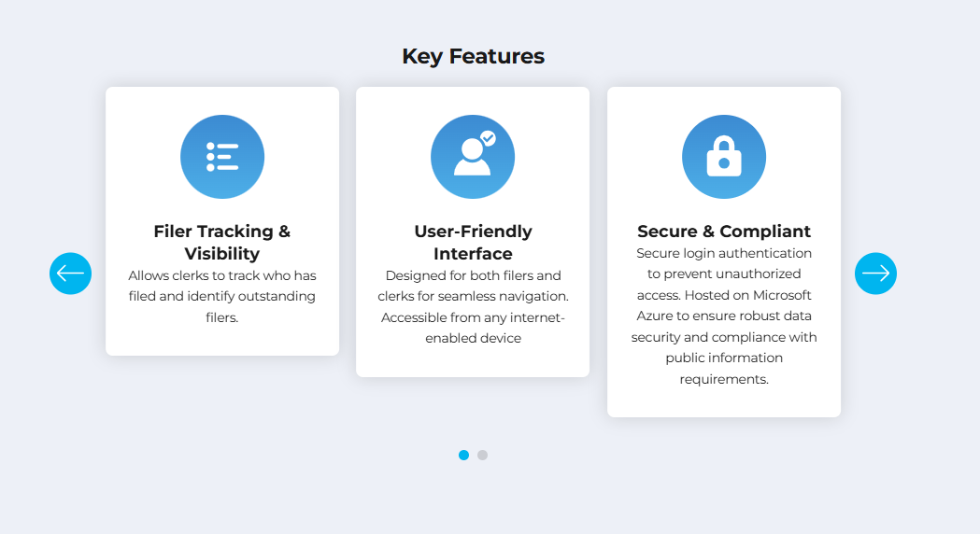Click the checklist icon for Filer Tracking
The image size is (980, 534).
tap(222, 157)
